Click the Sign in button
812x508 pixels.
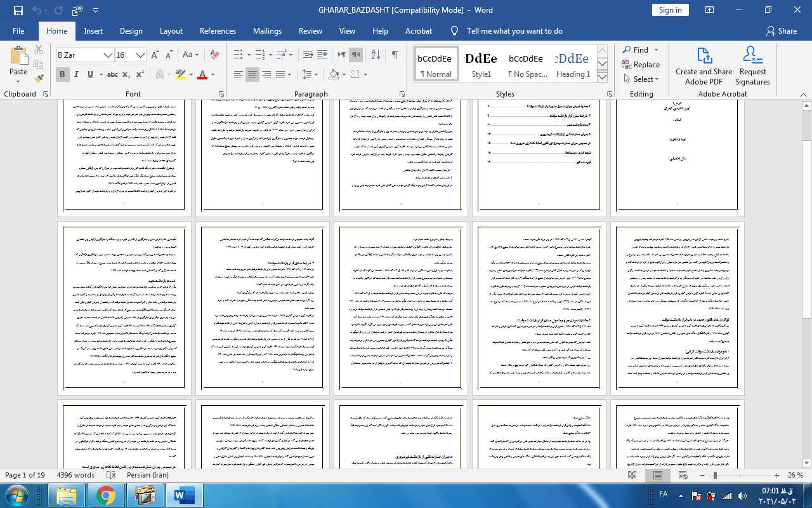(x=670, y=10)
